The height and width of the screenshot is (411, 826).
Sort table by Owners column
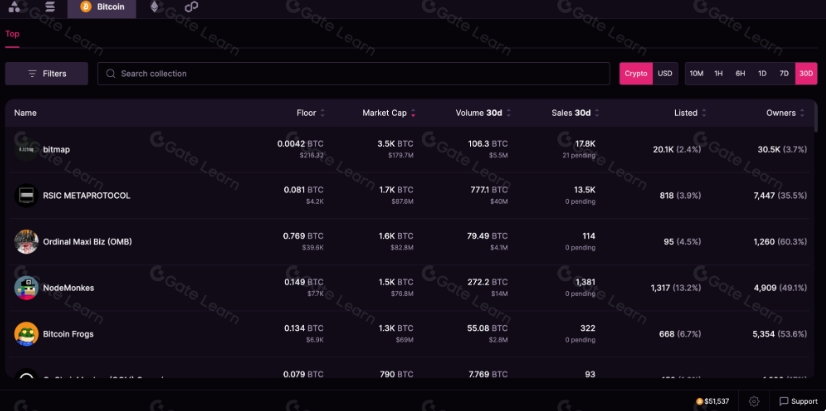[x=785, y=113]
